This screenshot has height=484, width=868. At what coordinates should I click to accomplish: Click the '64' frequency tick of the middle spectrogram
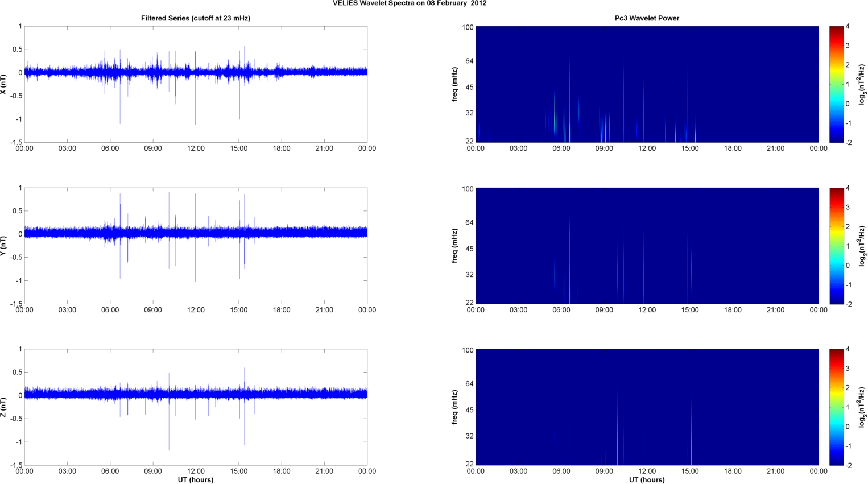point(470,222)
